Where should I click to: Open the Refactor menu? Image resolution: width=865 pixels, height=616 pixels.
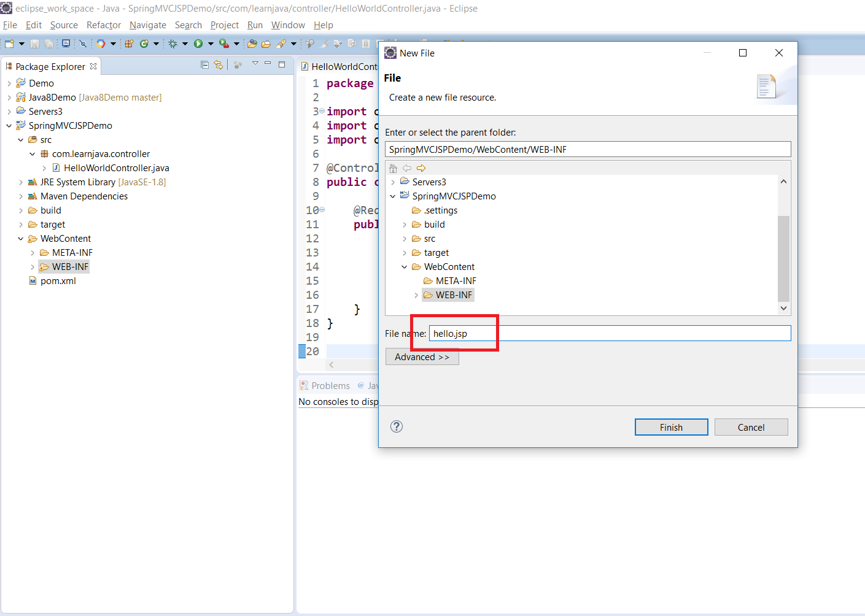pos(103,25)
